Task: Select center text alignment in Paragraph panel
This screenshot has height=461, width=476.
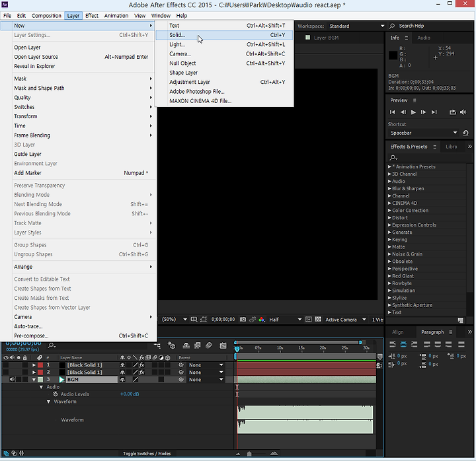Action: tap(403, 344)
